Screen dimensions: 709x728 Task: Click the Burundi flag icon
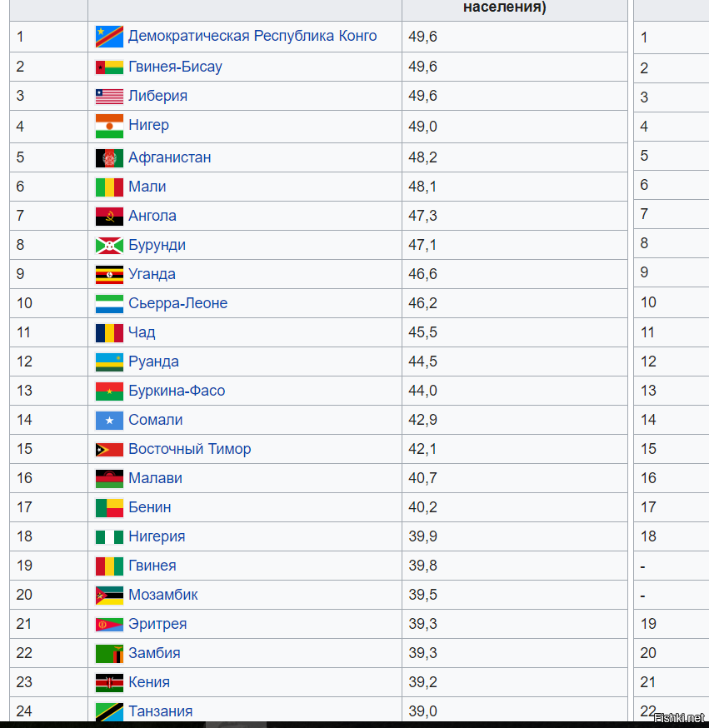(109, 246)
